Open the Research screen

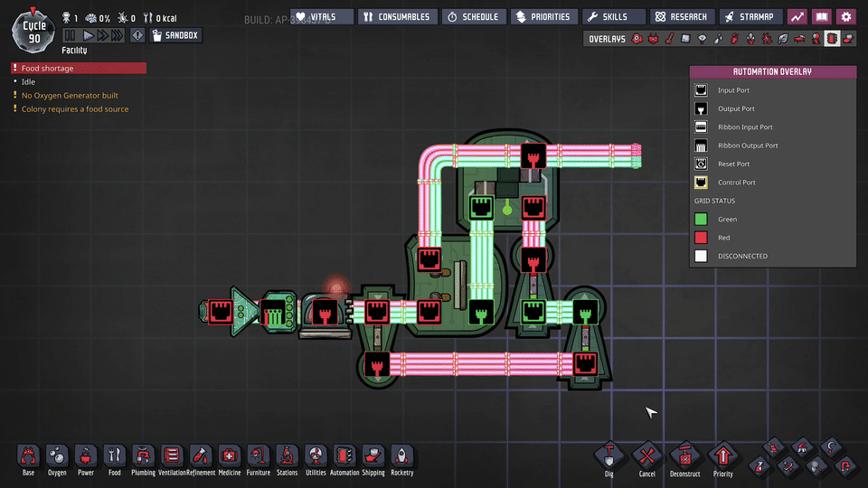682,16
